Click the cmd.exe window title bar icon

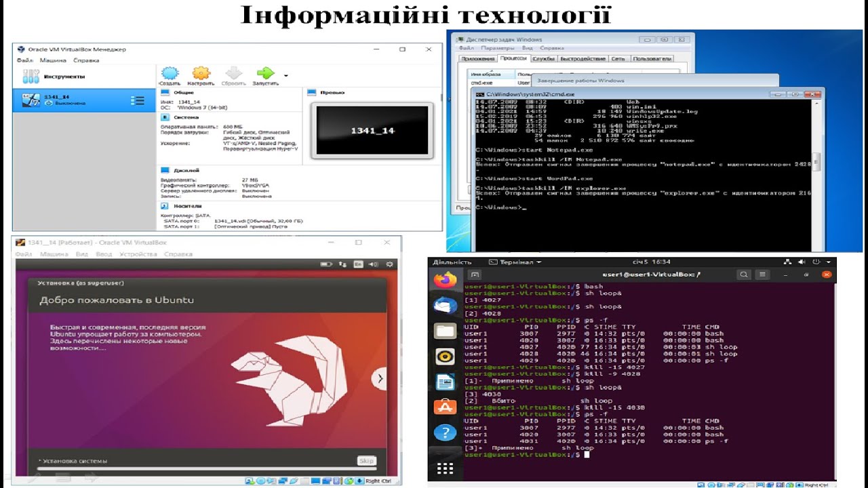click(479, 94)
